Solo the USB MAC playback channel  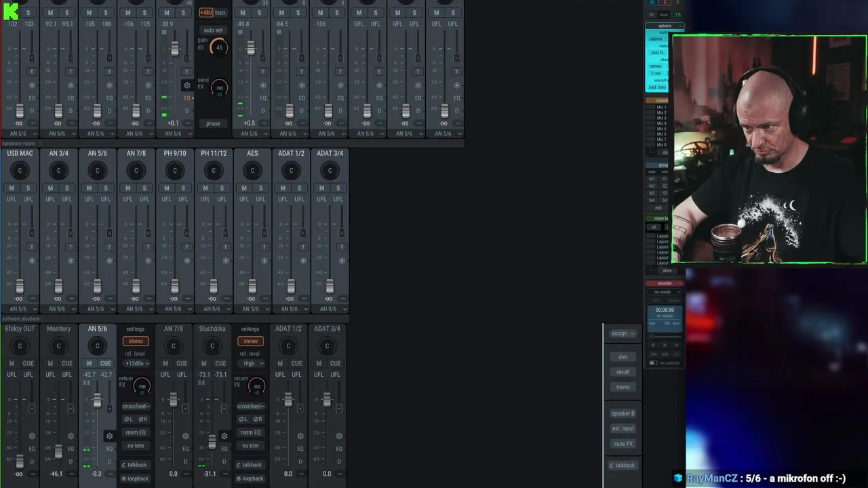click(x=28, y=188)
